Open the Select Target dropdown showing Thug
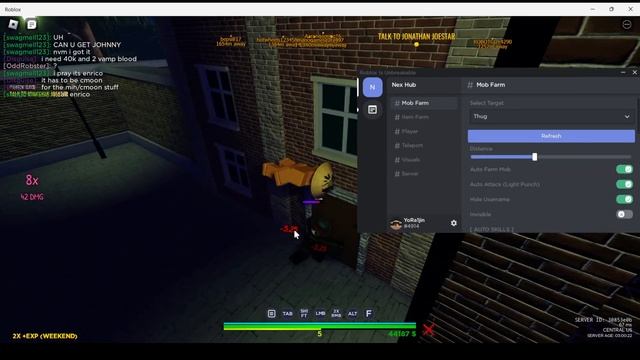The image size is (640, 360). pyautogui.click(x=551, y=117)
